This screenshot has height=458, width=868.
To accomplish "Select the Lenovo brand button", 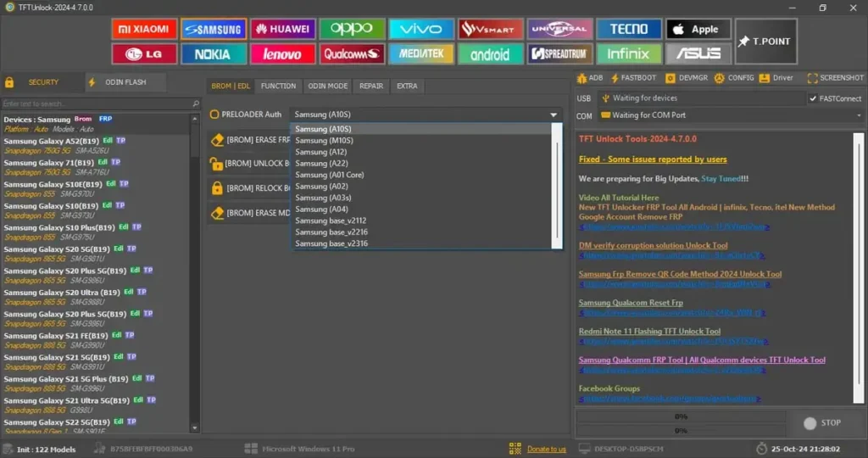I will point(283,53).
